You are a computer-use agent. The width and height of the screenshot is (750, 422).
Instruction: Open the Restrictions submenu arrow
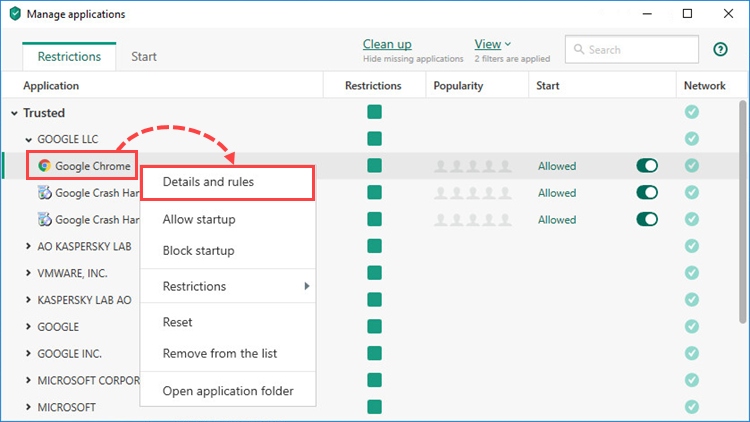(x=307, y=286)
